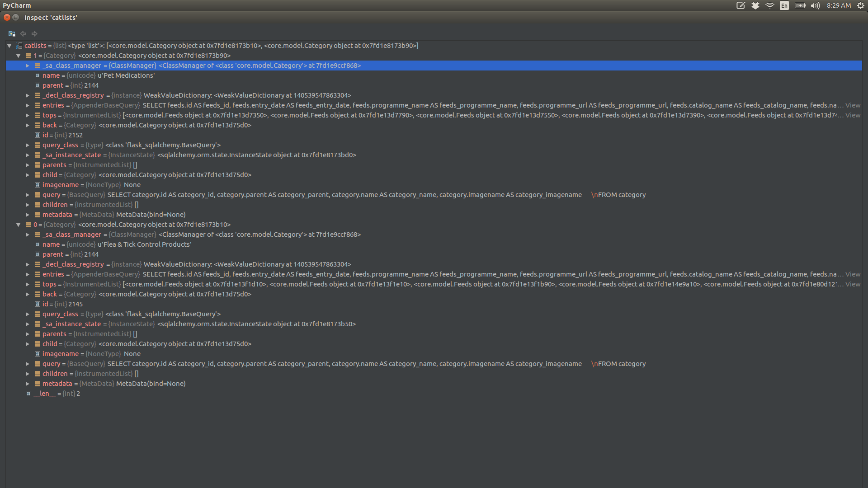The image size is (868, 488).
Task: Open the Dropbox tray icon
Action: 755,5
